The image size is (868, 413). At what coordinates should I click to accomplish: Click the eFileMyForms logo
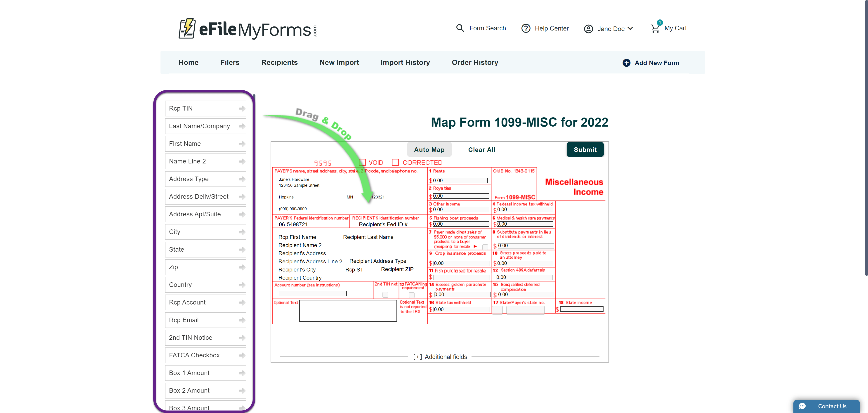coord(248,29)
